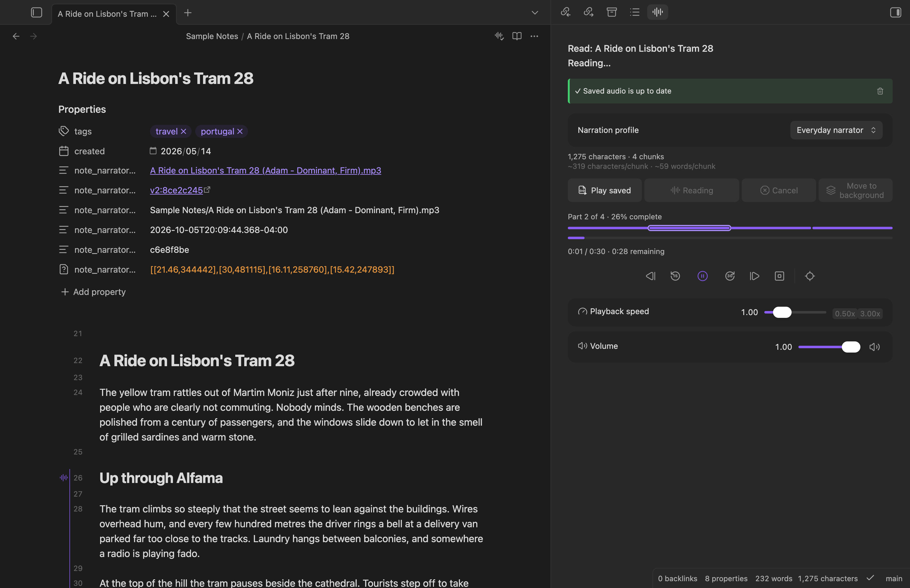Click 8 properties in status bar
The height and width of the screenshot is (588, 910).
726,578
